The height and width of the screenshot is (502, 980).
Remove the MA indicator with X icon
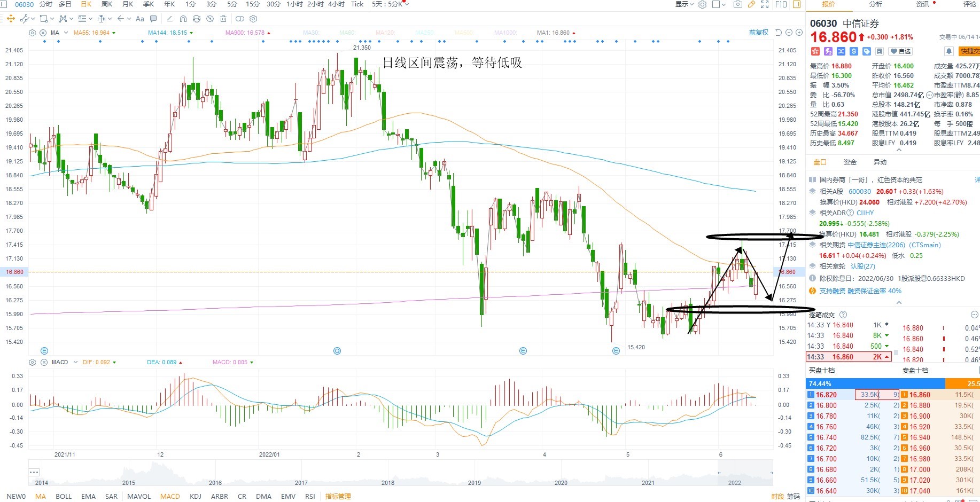[x=43, y=33]
